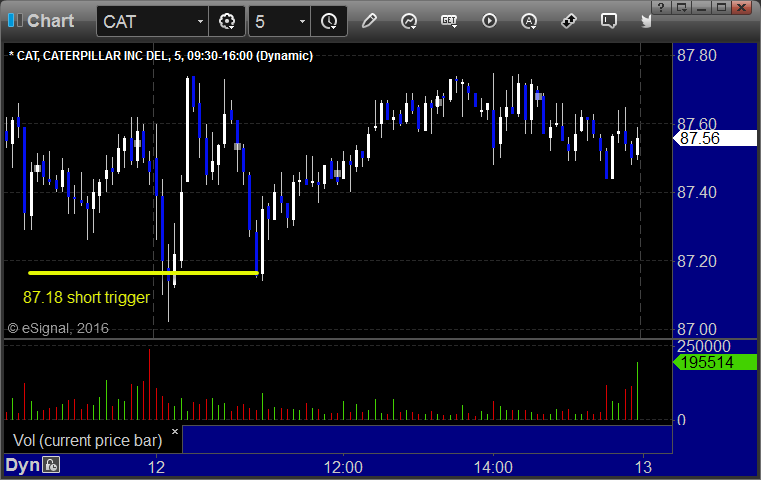Click the Dyn scaling label
This screenshot has height=480, width=761.
coord(22,465)
